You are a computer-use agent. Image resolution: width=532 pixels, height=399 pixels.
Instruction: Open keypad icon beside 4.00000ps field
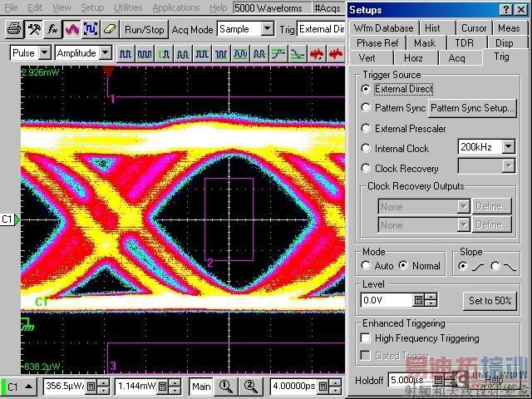tap(323, 387)
